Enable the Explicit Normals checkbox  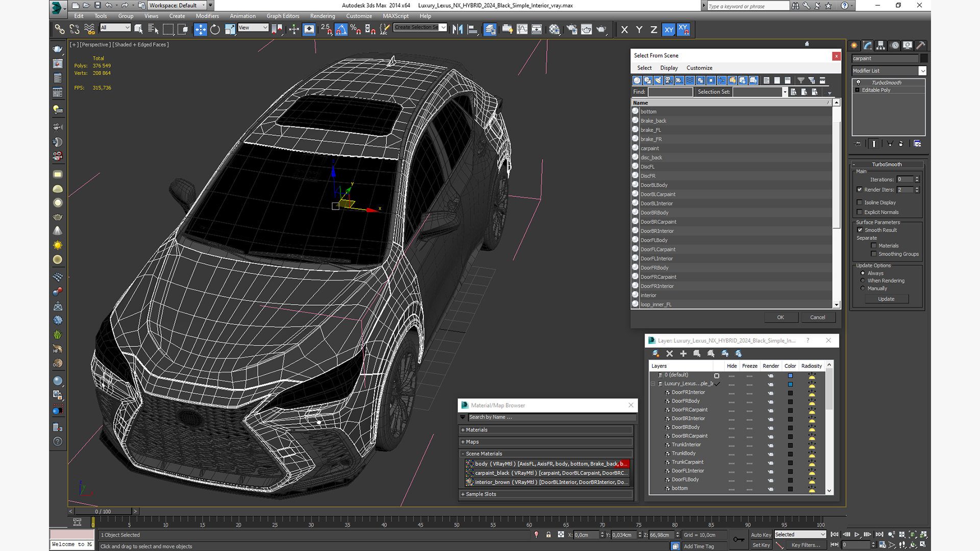[860, 212]
